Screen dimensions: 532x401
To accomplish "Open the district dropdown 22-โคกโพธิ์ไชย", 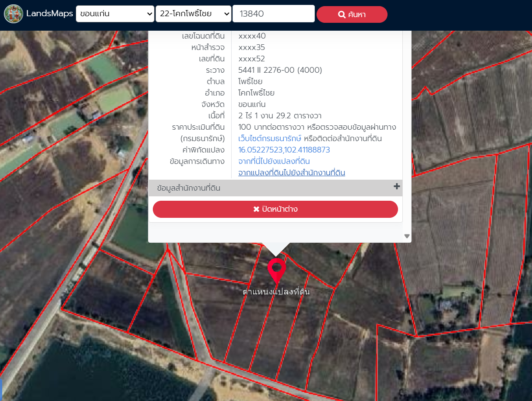I will pos(193,14).
